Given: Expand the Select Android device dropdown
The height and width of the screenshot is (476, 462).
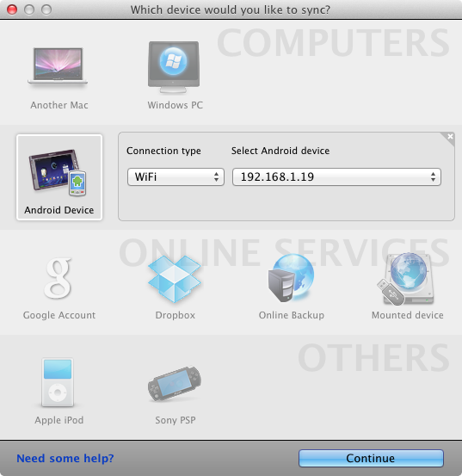Looking at the screenshot, I should (336, 176).
